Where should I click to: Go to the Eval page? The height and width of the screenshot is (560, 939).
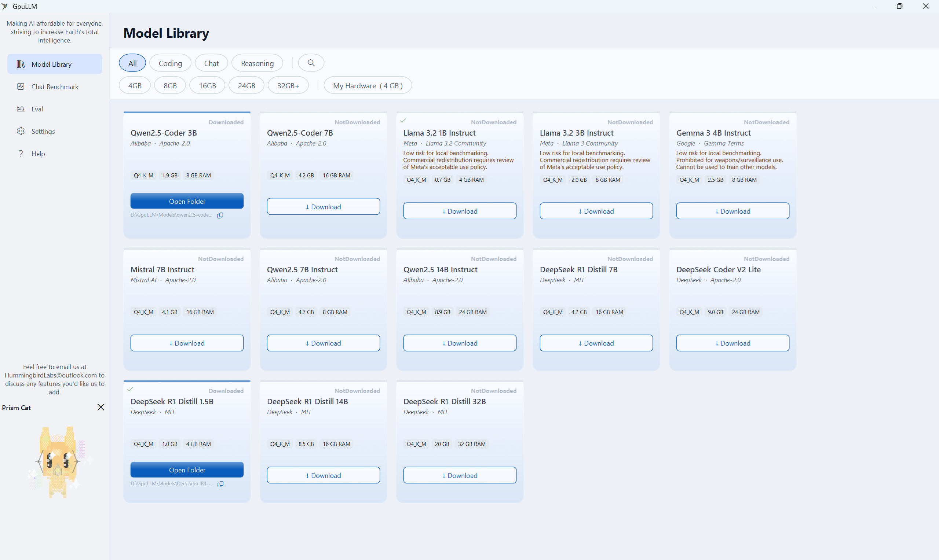[x=55, y=109]
